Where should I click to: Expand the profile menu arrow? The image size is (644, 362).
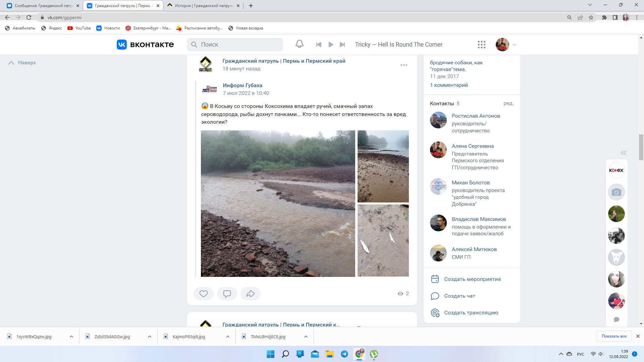pos(514,45)
